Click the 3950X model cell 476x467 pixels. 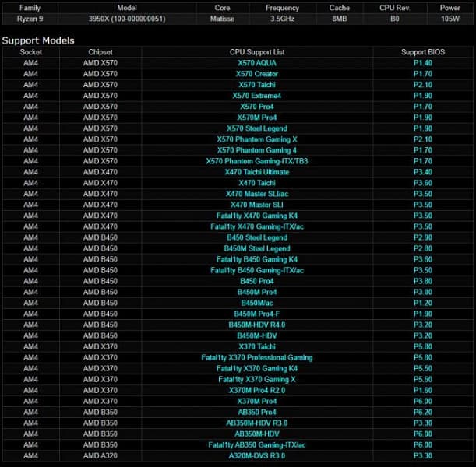[x=125, y=18]
